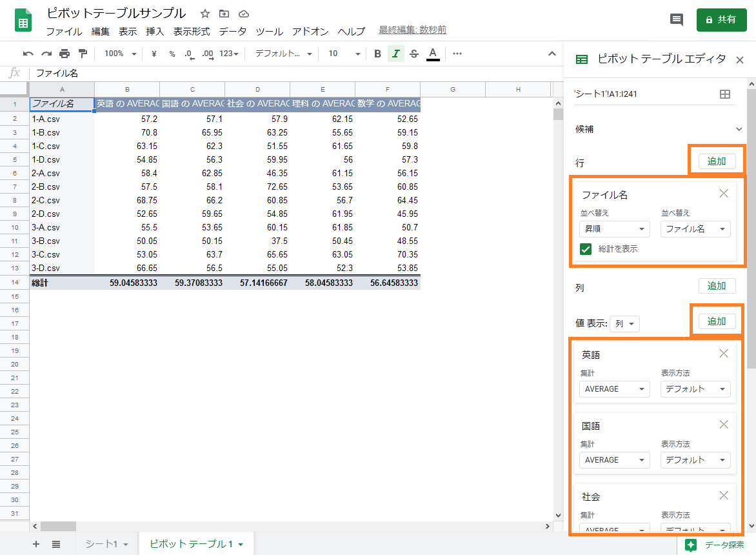Click the undo arrow icon
The image size is (756, 555).
tap(28, 54)
